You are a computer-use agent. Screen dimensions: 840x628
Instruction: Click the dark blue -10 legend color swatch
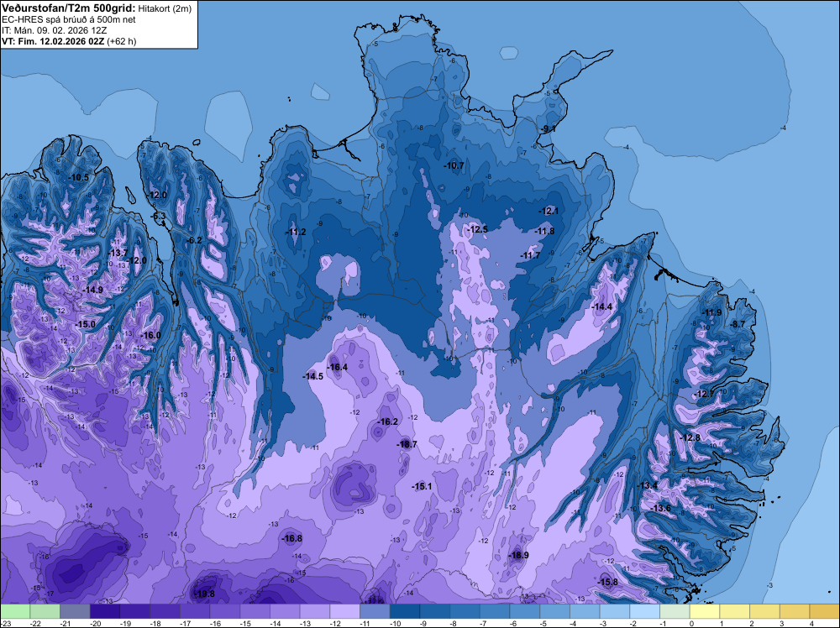[405, 611]
